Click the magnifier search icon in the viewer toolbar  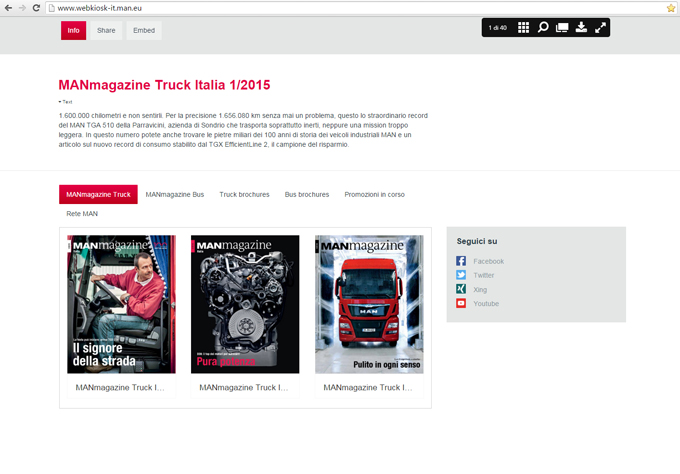543,28
